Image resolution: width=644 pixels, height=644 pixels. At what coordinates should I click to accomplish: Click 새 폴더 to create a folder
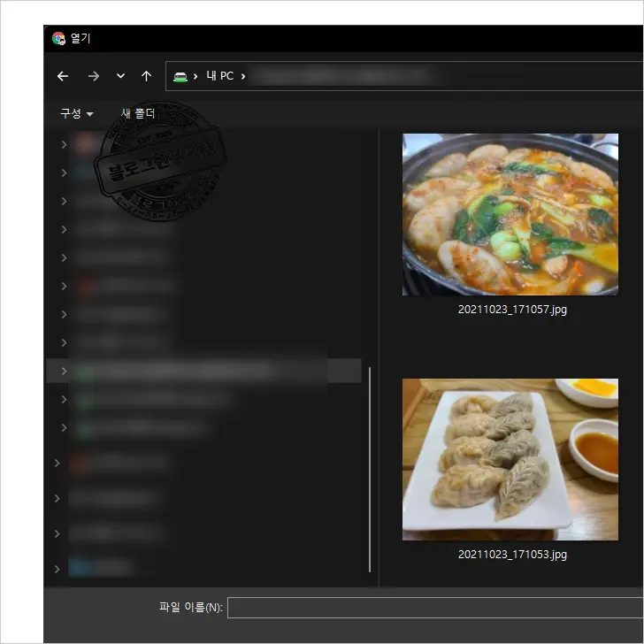[x=138, y=113]
